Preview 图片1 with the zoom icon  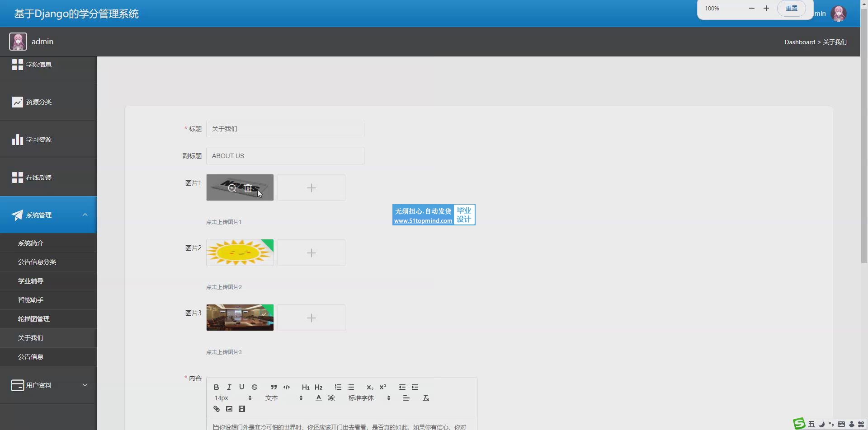(232, 188)
